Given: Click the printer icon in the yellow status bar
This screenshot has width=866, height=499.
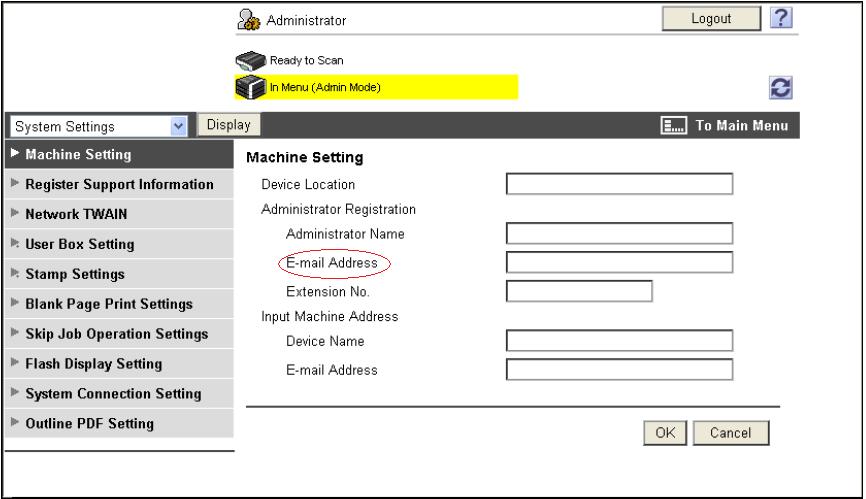Looking at the screenshot, I should [251, 87].
